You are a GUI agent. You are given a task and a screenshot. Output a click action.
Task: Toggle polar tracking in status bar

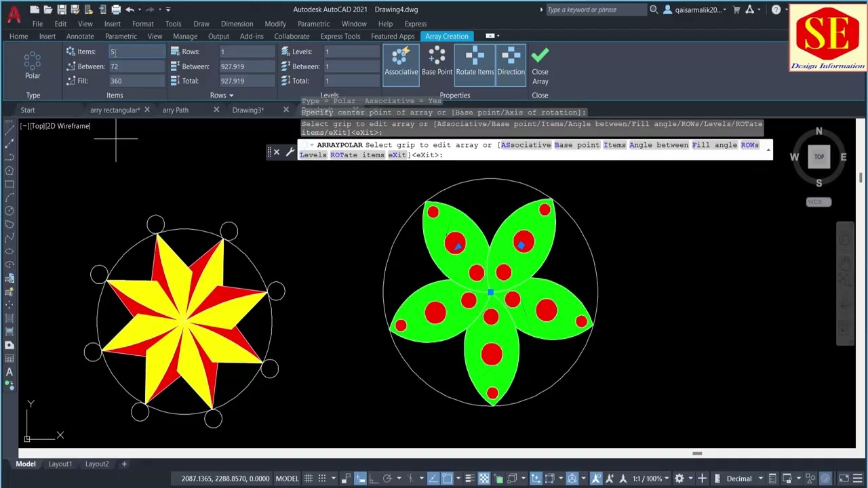387,479
